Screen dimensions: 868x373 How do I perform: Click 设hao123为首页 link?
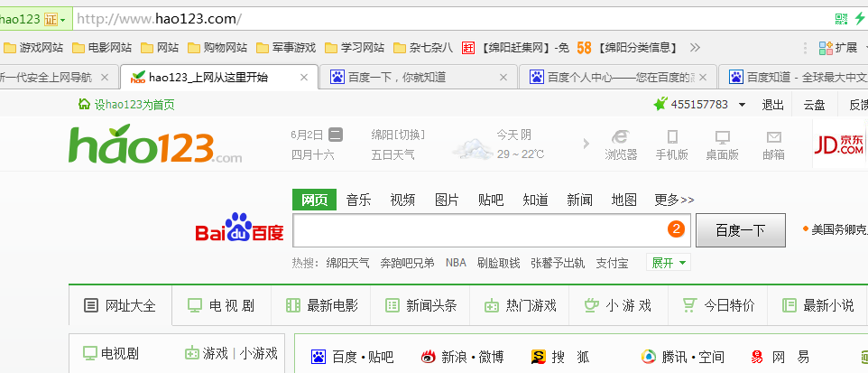point(126,105)
